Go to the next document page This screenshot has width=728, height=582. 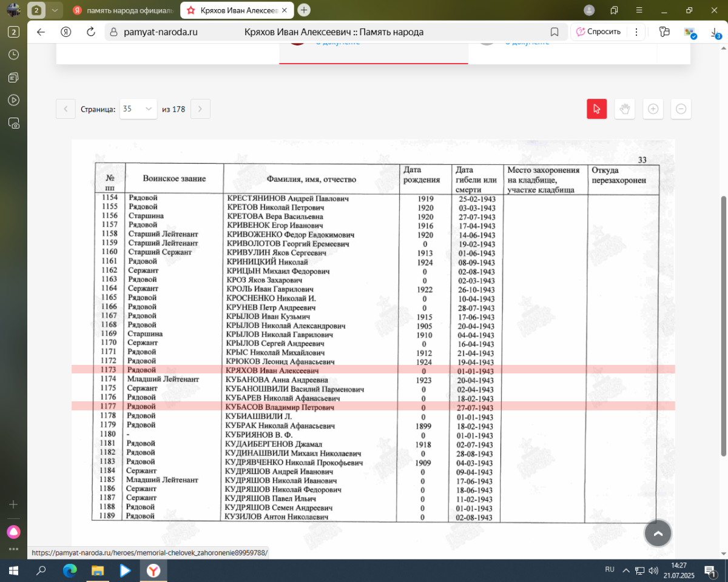click(x=200, y=109)
